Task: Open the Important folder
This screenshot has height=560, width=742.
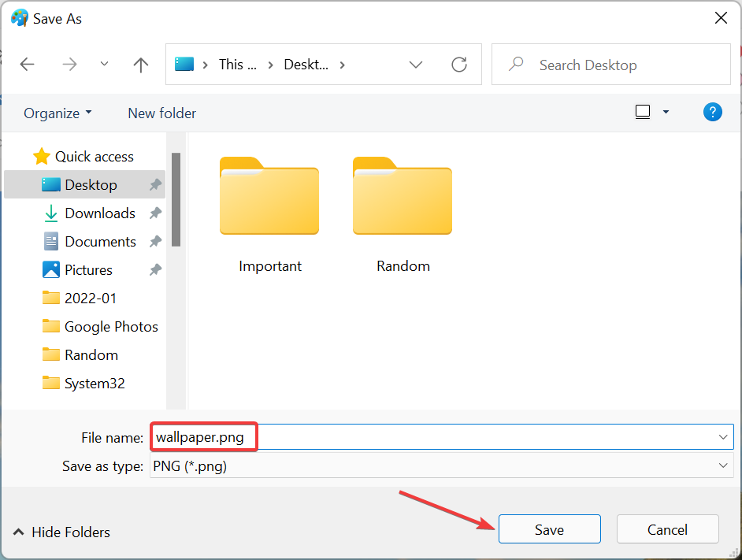Action: point(269,197)
